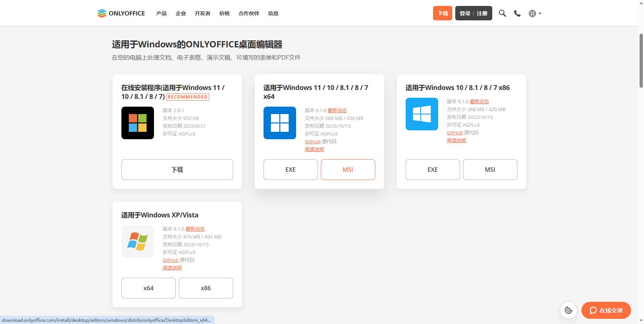The height and width of the screenshot is (324, 644).
Task: Open 最新动态 link in x86 card
Action: (479, 101)
